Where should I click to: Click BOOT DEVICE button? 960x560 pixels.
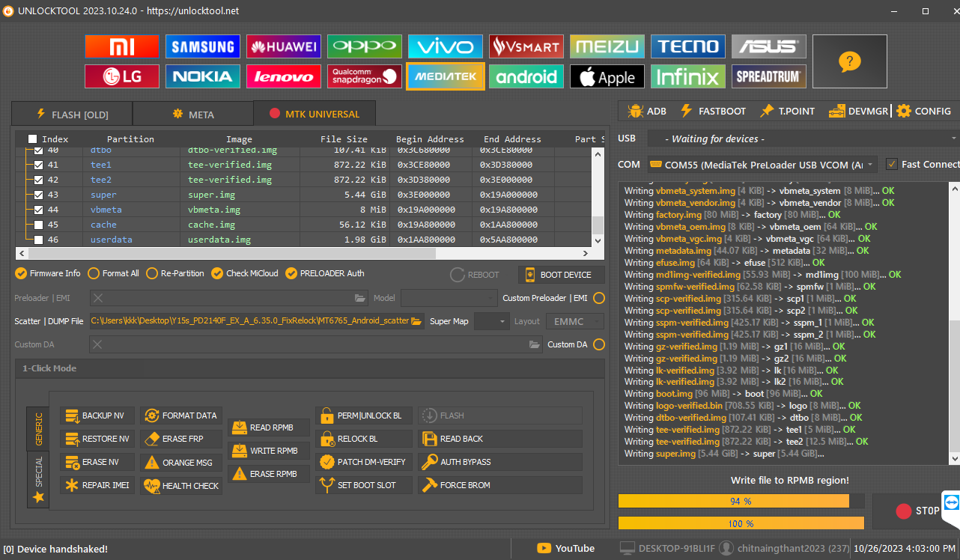tap(560, 275)
